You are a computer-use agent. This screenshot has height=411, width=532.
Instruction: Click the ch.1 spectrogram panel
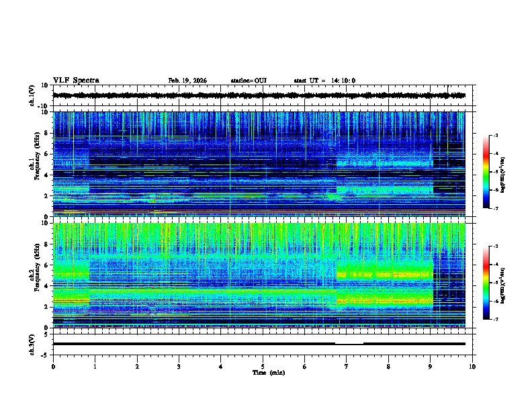pyautogui.click(x=259, y=164)
